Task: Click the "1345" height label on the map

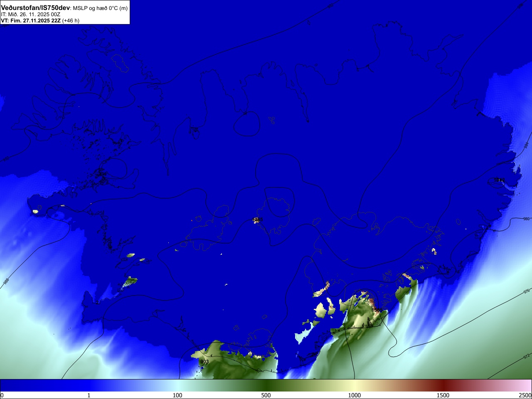Action: [258, 219]
